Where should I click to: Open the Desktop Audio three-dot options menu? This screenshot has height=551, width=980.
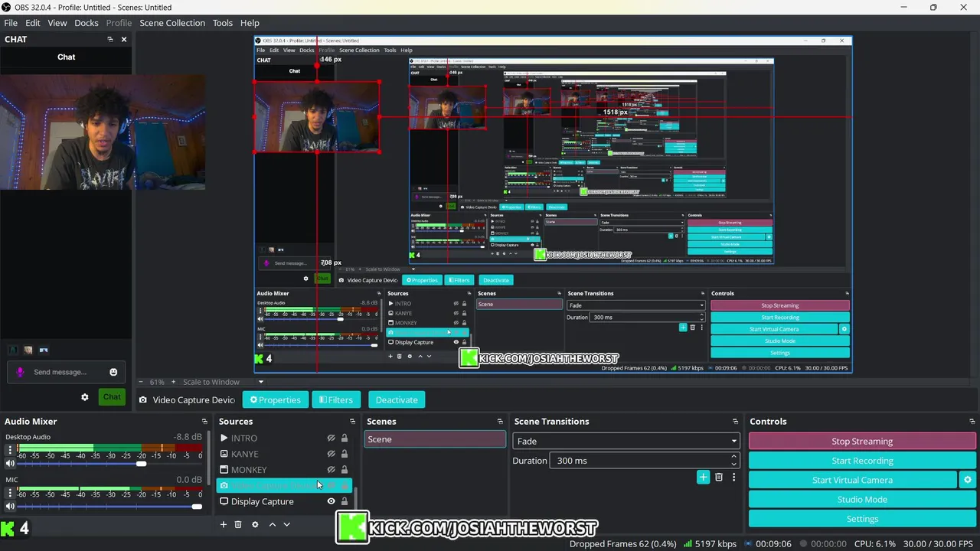10,450
